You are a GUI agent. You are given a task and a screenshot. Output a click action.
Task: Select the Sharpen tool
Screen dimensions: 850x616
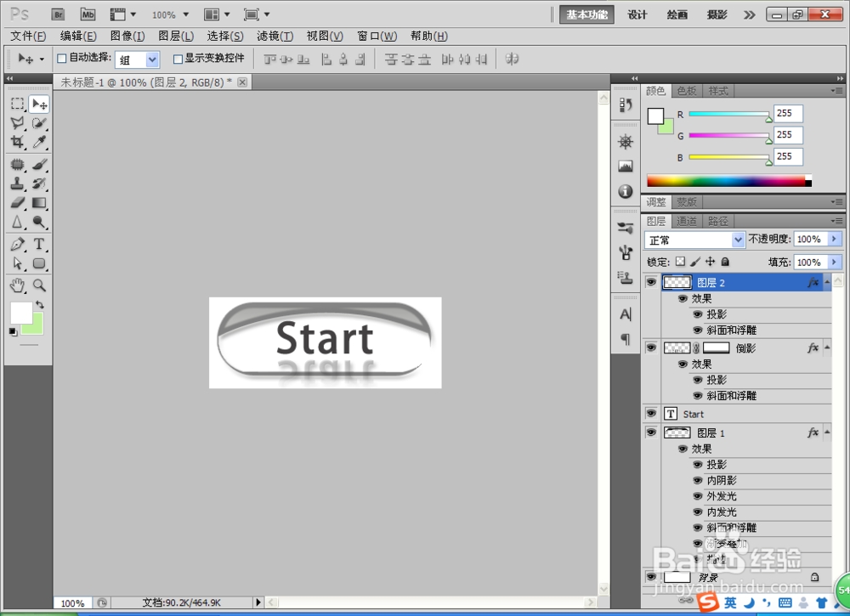[x=17, y=222]
